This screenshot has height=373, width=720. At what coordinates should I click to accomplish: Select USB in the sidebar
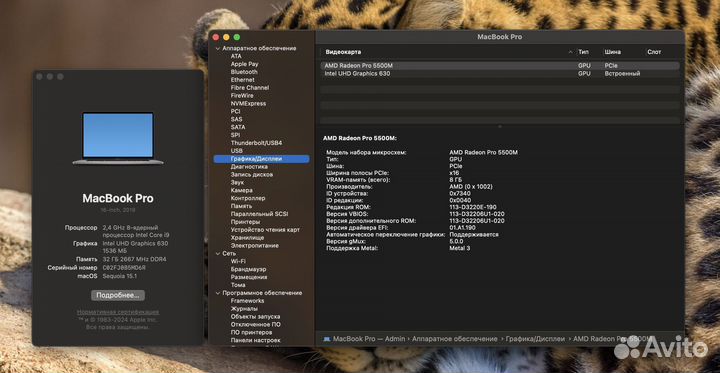[236, 151]
